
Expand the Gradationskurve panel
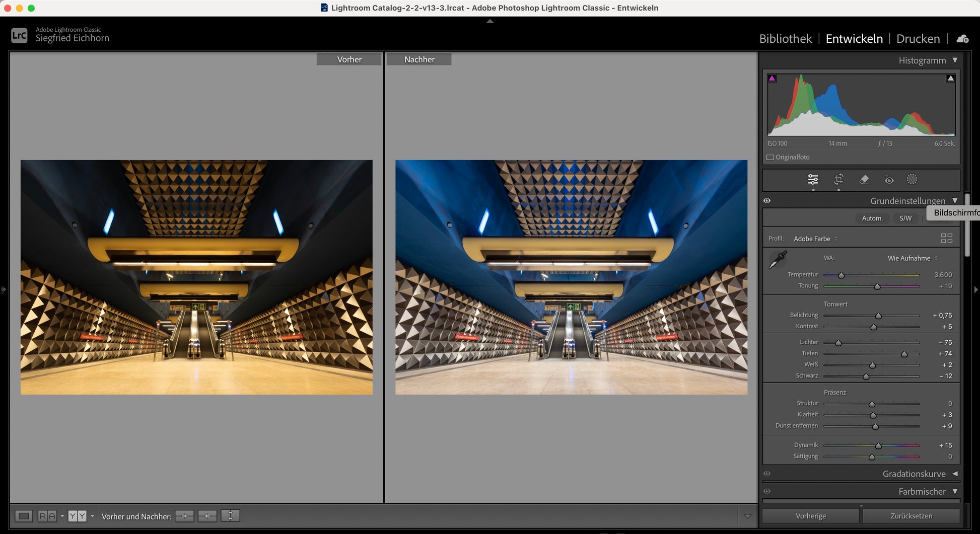click(x=954, y=474)
